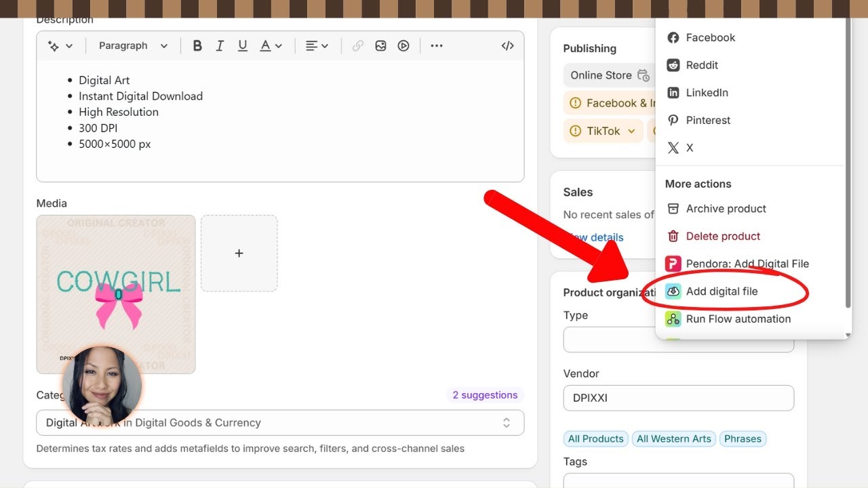The image size is (868, 488).
Task: Switch to HTML code view
Action: 507,46
